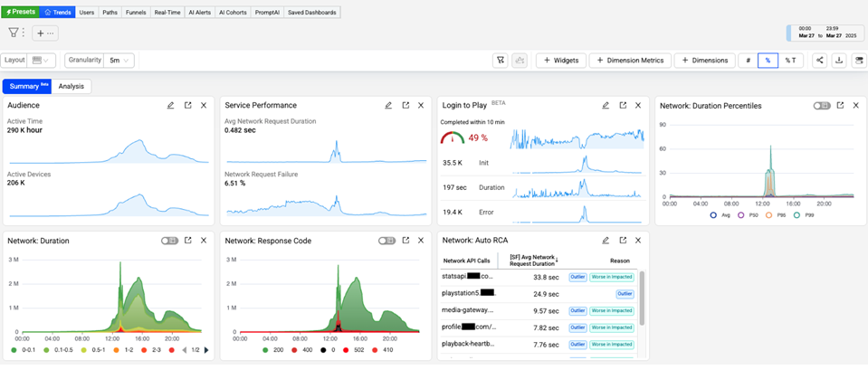The image size is (868, 370).
Task: Click the share icon in toolbar
Action: tap(819, 61)
